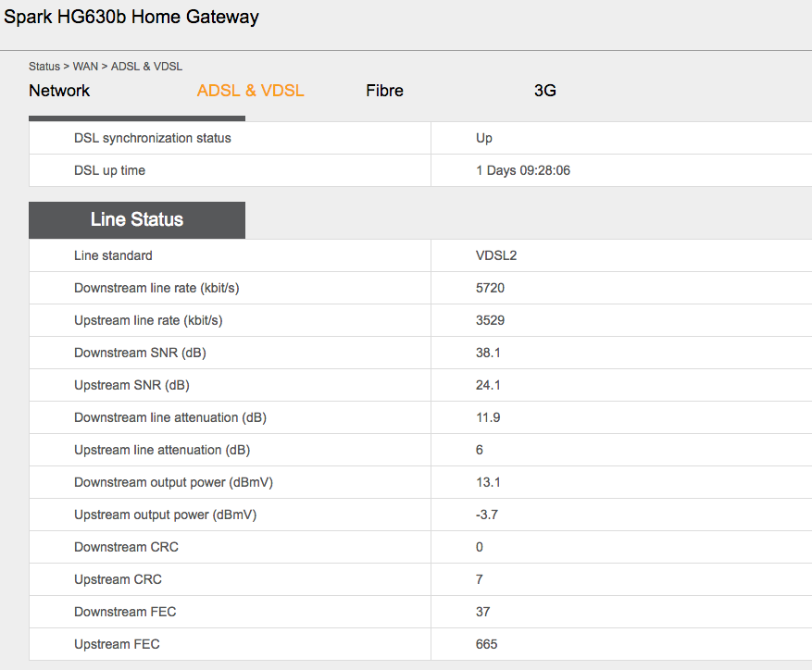812x670 pixels.
Task: Click the DSL up time label
Action: [x=110, y=171]
